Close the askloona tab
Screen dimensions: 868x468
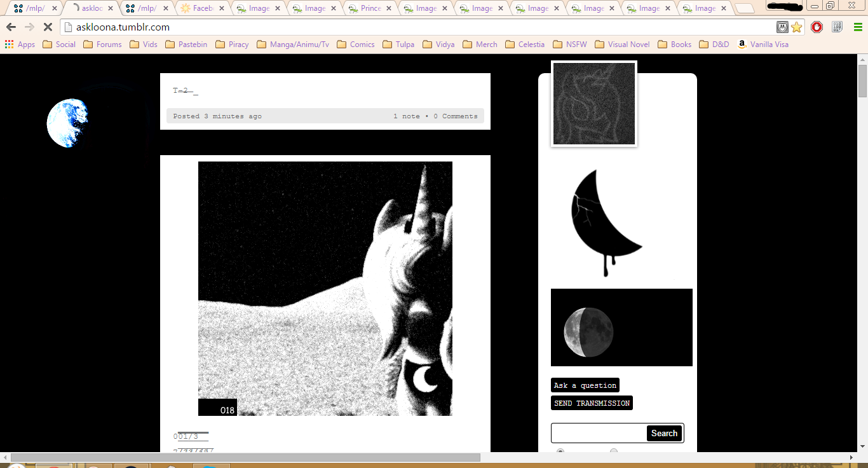110,8
